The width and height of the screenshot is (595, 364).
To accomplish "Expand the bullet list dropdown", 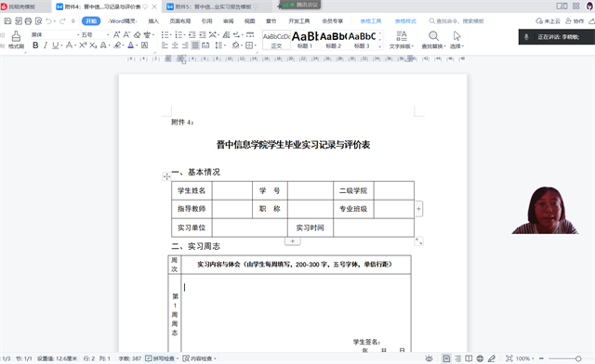I will tap(170, 35).
